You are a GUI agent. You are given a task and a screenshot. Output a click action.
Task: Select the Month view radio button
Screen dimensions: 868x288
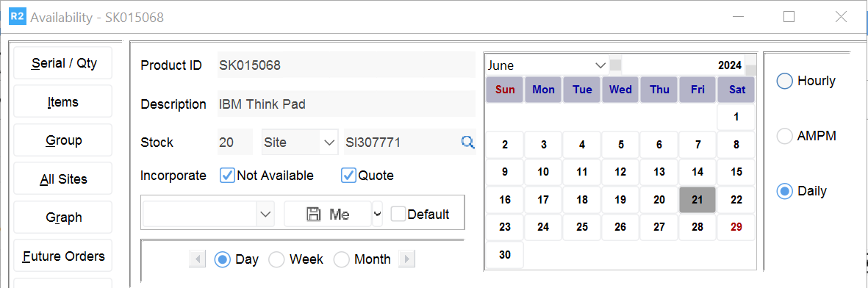pos(342,259)
